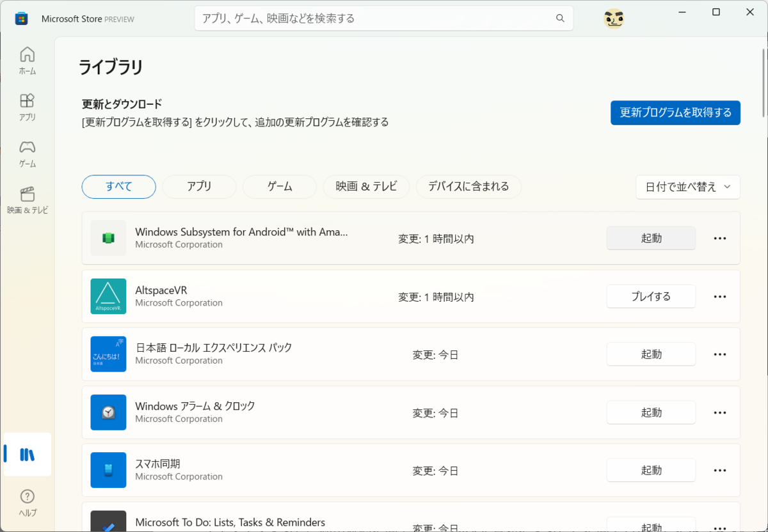The image size is (768, 532).
Task: Open more options for Windows Subsystem for Android
Action: (x=720, y=239)
